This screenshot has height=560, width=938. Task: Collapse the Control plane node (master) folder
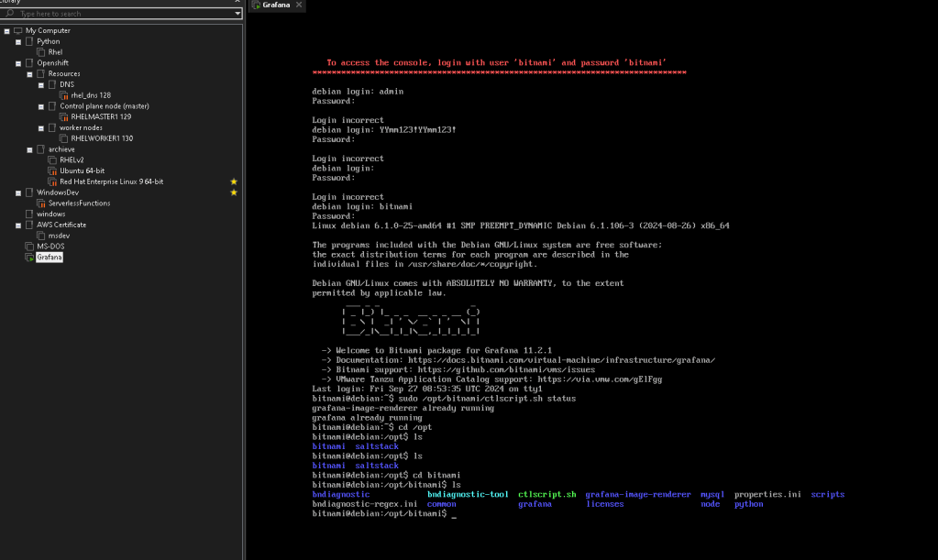(40, 106)
